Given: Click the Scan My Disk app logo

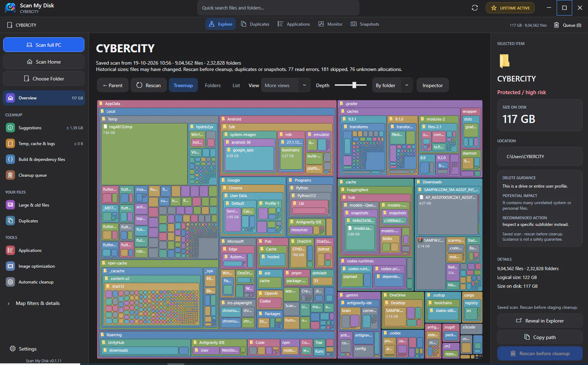Looking at the screenshot, I should [x=10, y=8].
